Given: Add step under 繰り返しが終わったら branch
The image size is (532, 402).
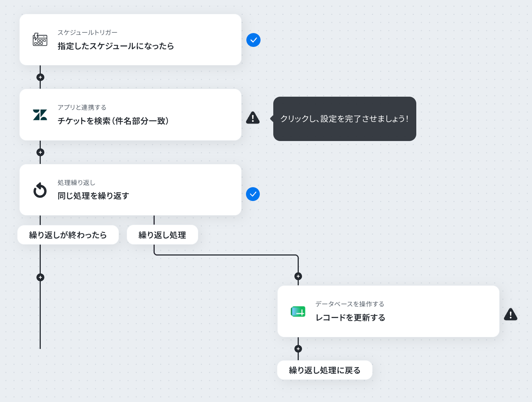Looking at the screenshot, I should coord(40,277).
